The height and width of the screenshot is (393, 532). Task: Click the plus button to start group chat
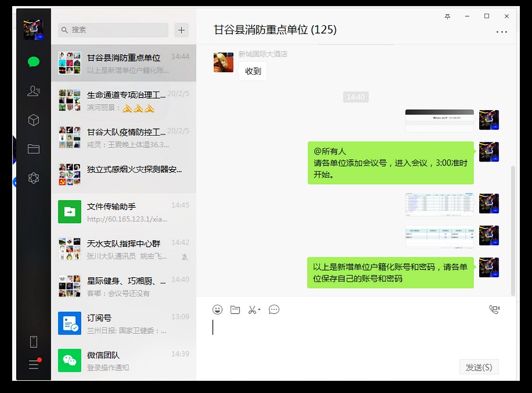coord(181,30)
